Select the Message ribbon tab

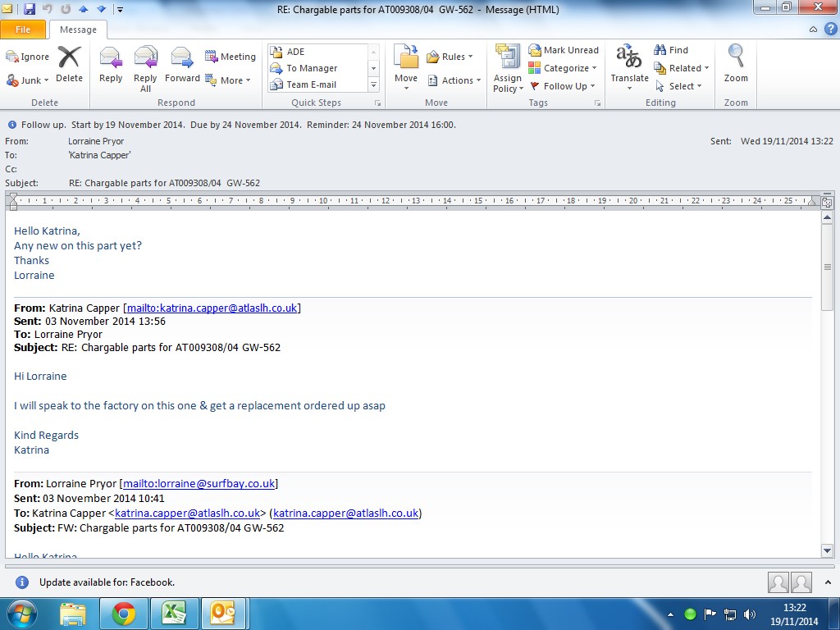pos(78,30)
